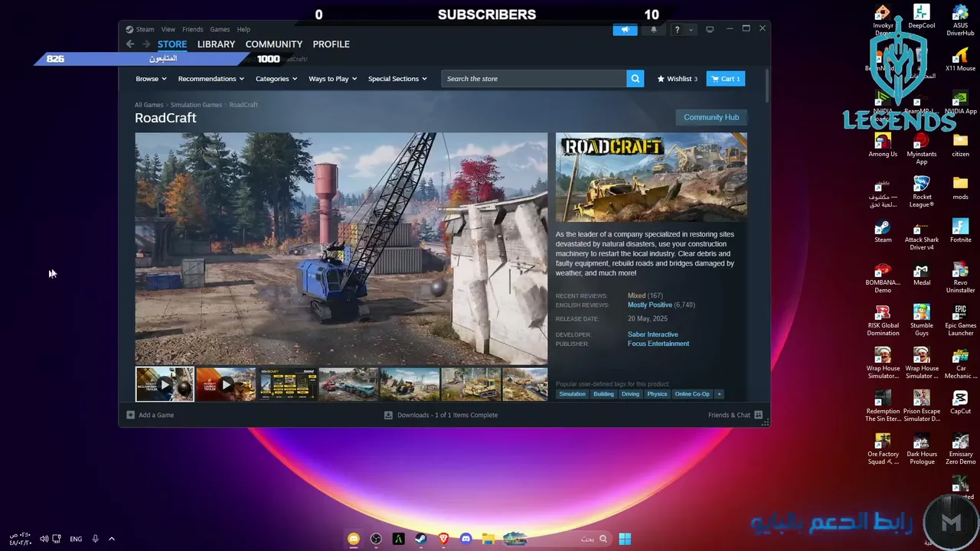Open Discord from the taskbar

[x=465, y=539]
